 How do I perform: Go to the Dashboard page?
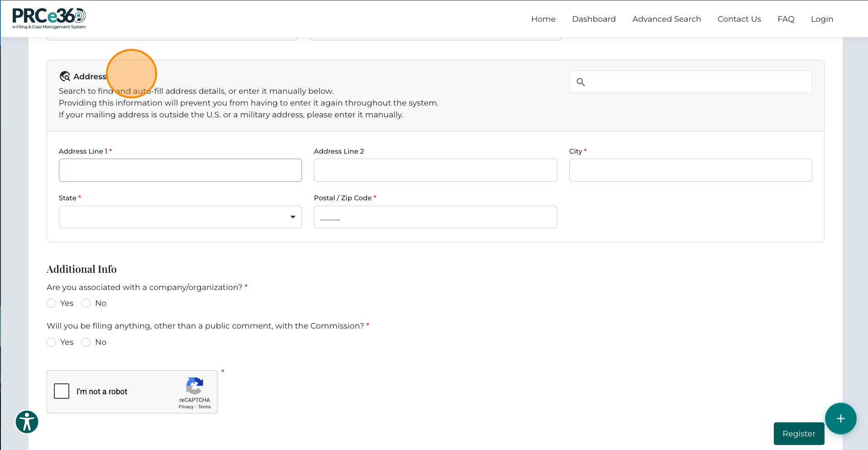pos(594,19)
